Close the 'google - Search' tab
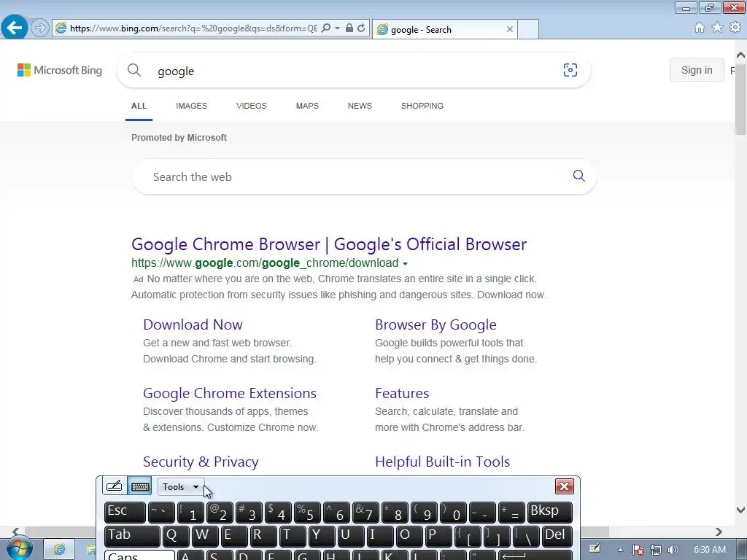Screen dimensions: 747x560 point(510,29)
